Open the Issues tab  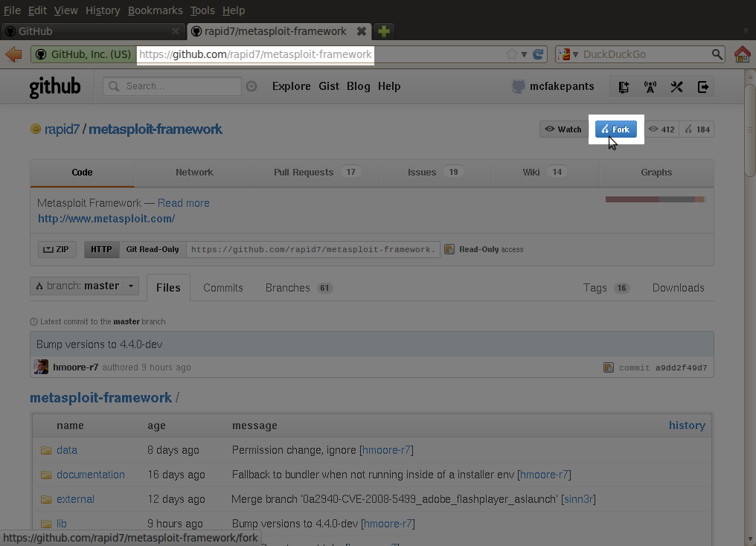pyautogui.click(x=435, y=173)
